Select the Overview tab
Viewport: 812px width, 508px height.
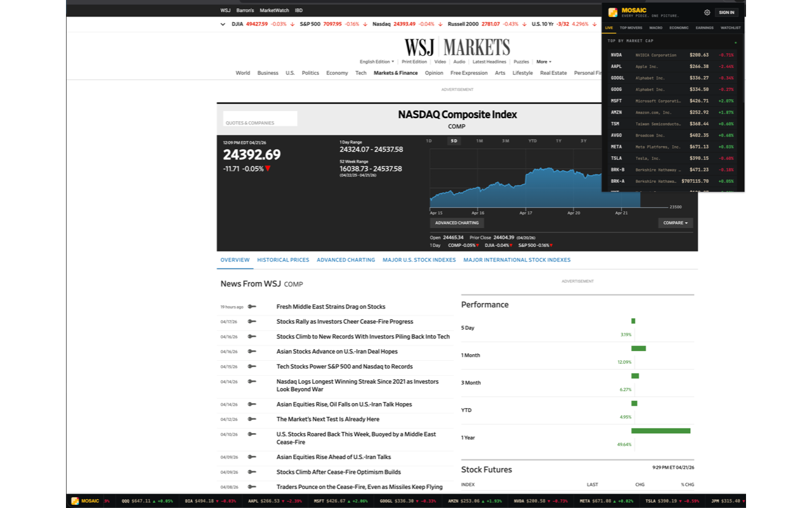coord(235,260)
